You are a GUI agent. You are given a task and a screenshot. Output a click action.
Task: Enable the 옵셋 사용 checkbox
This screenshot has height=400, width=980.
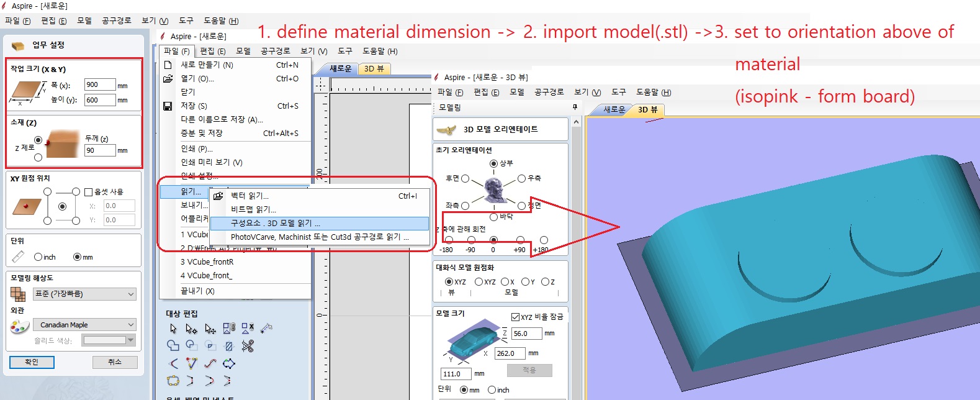88,192
